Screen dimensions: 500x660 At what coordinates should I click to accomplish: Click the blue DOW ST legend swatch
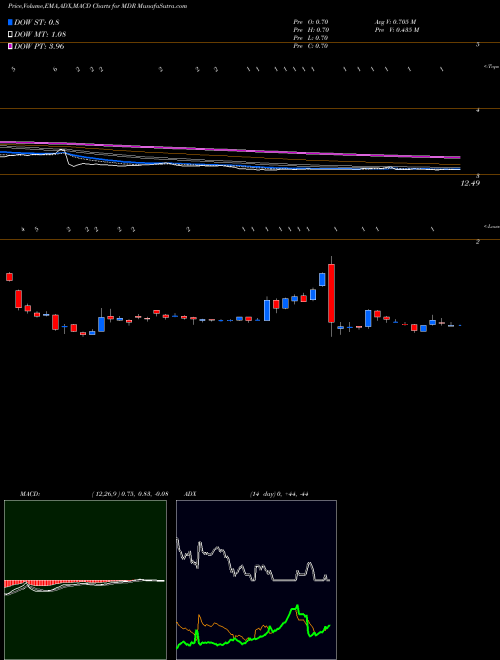coord(11,22)
